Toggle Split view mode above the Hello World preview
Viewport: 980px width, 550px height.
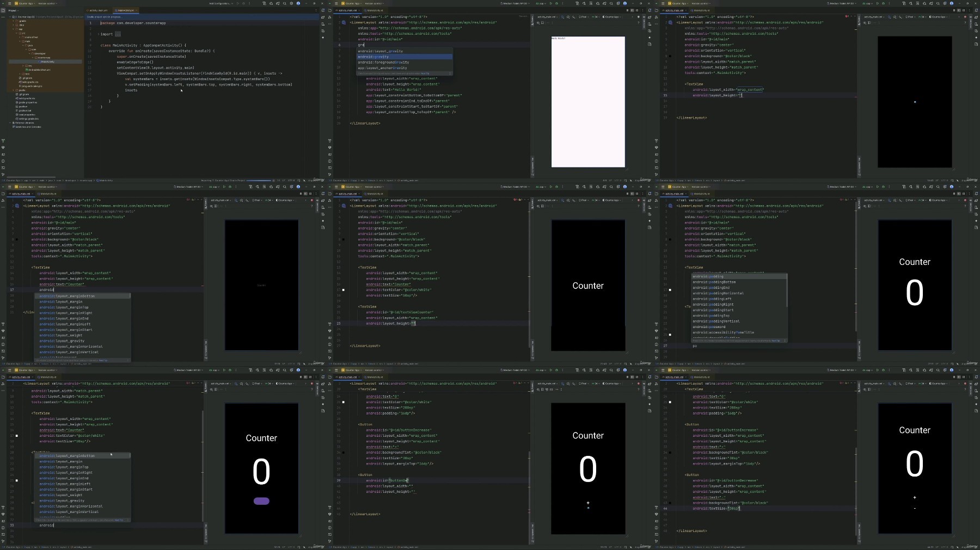click(632, 10)
